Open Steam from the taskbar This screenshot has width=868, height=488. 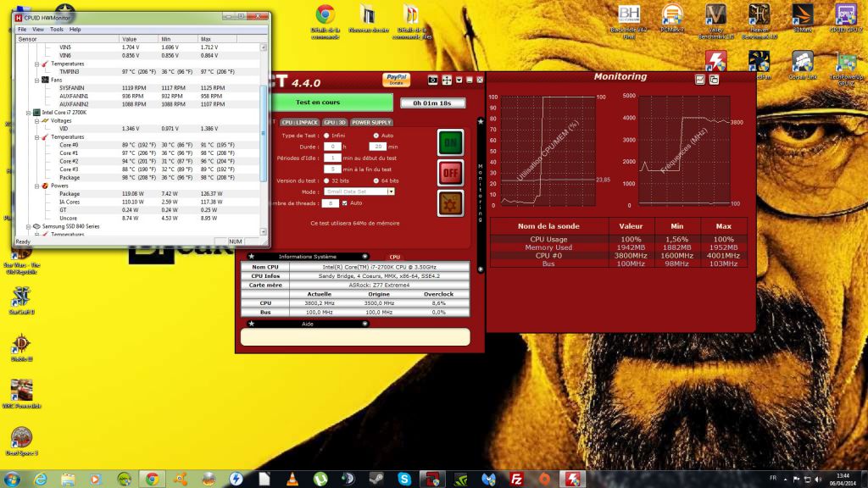click(376, 480)
